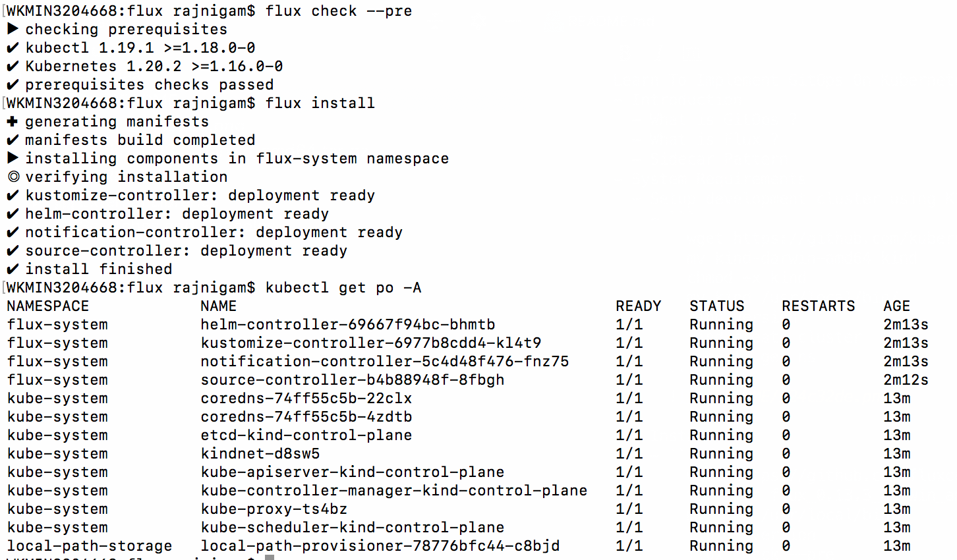957x560 pixels.
Task: Click the plus symbol before 'generating manifests'
Action: (13, 122)
